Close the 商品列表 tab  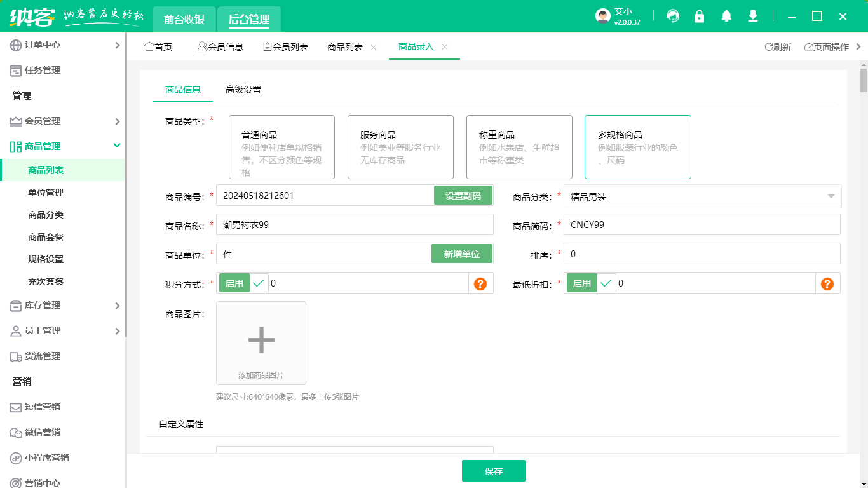tap(374, 47)
